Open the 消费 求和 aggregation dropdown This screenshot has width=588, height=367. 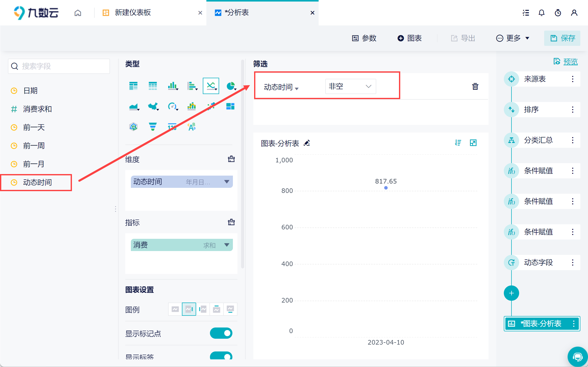click(x=227, y=245)
